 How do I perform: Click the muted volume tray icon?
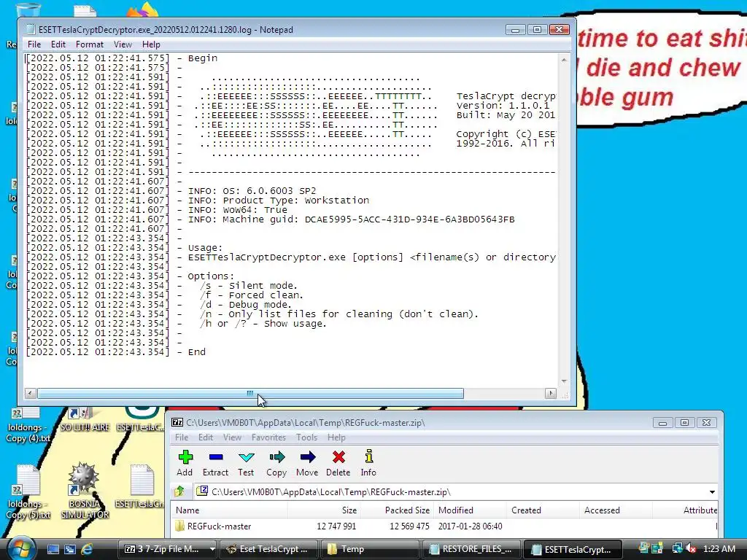tap(691, 548)
